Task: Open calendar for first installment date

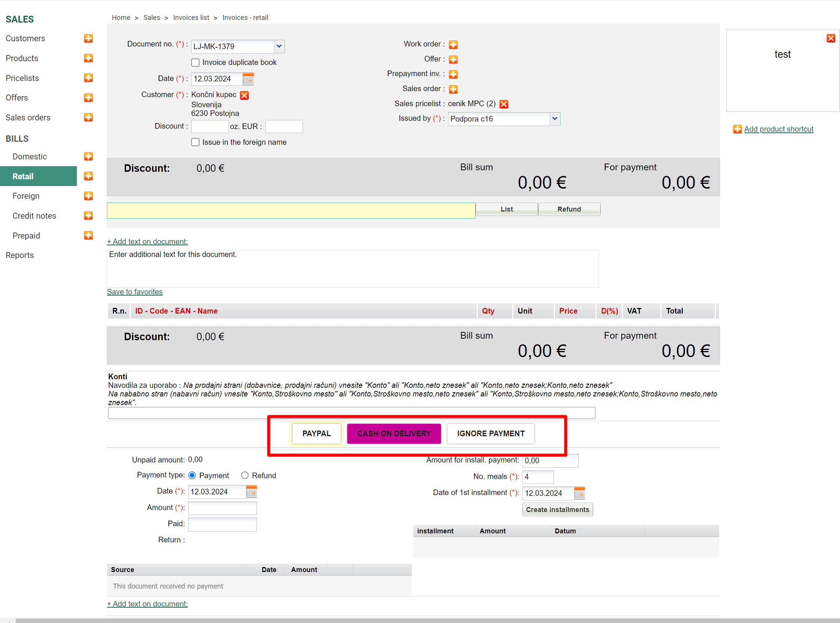Action: (x=579, y=493)
